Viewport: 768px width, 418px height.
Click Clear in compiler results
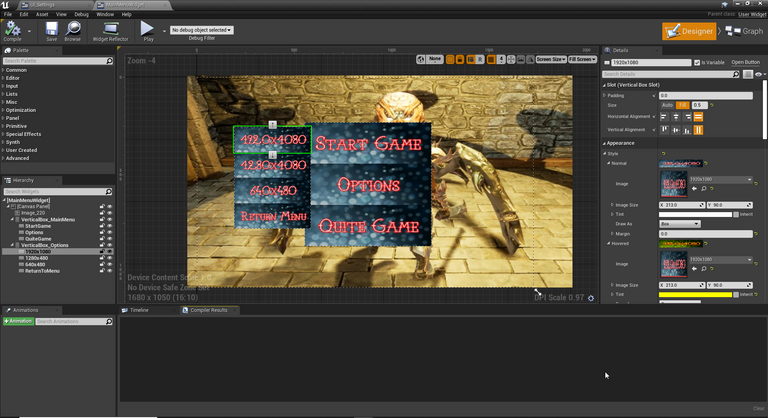(x=758, y=408)
